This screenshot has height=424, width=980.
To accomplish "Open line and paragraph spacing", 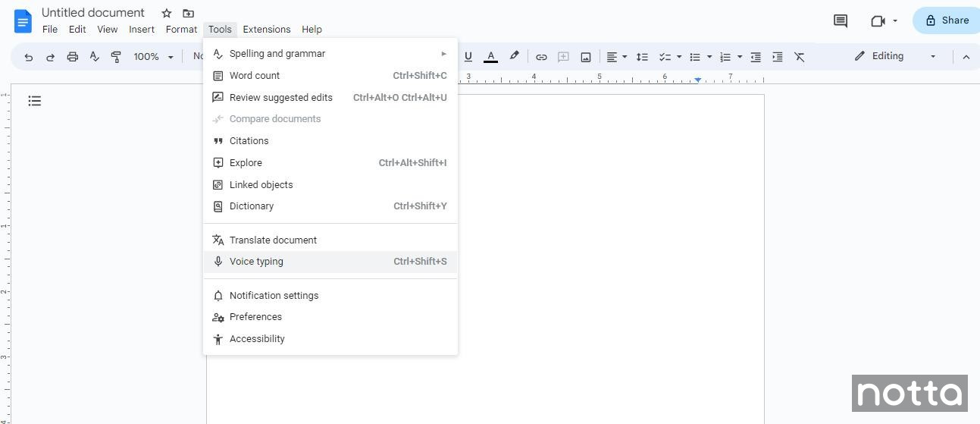I will (642, 57).
